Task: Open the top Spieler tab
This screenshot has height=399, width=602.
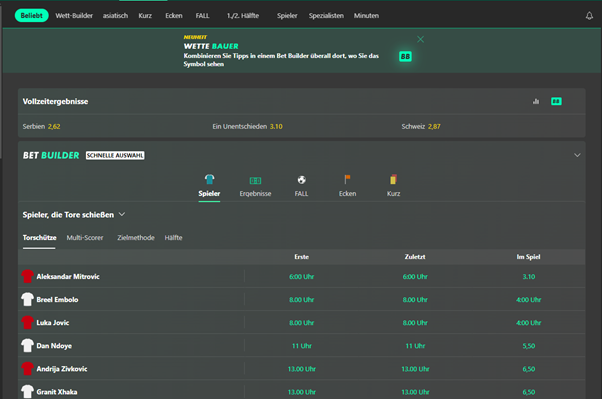Action: [x=287, y=16]
